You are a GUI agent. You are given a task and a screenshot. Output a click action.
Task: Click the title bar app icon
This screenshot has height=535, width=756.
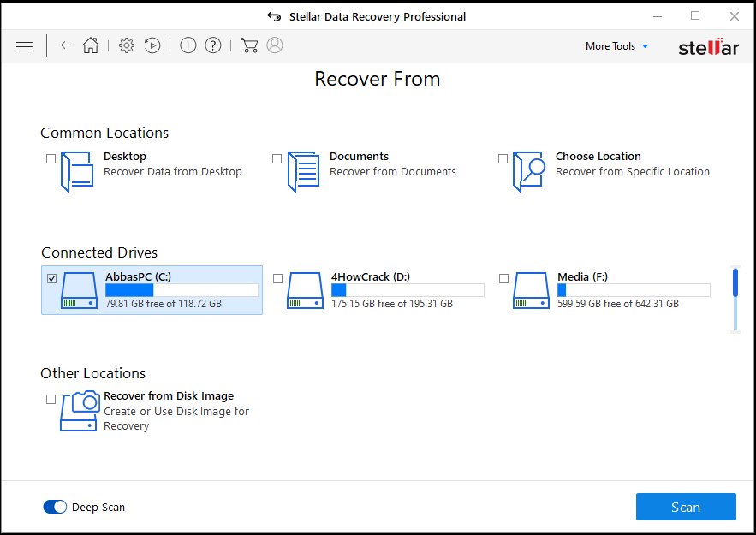pos(274,16)
